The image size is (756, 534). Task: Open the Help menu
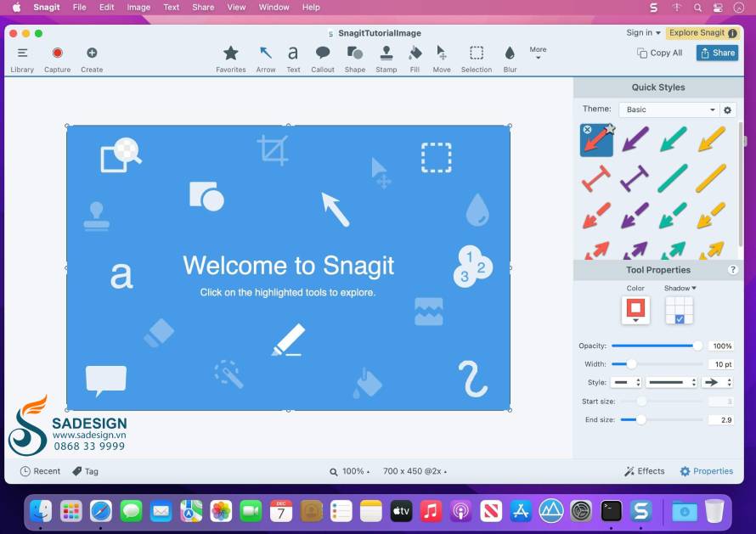coord(311,8)
